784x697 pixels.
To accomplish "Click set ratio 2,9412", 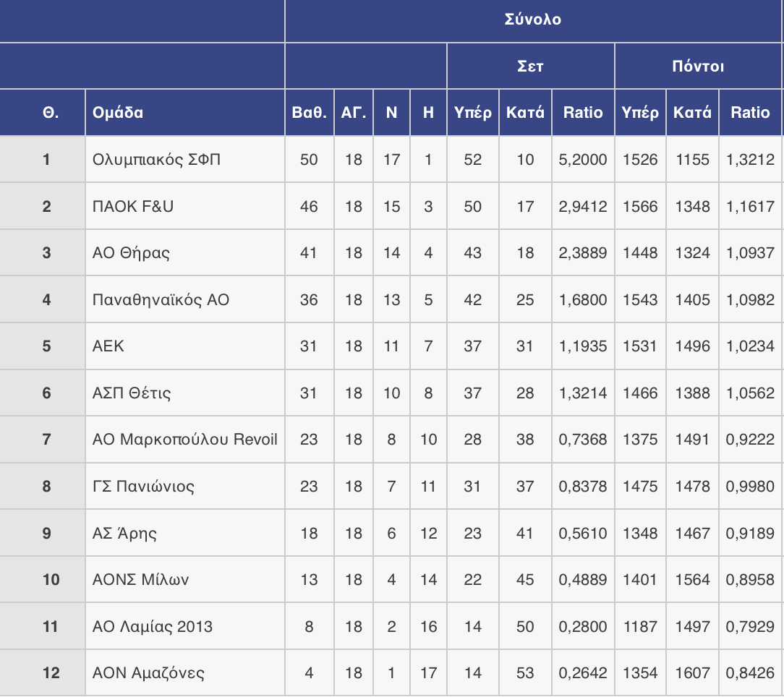I will point(583,206).
